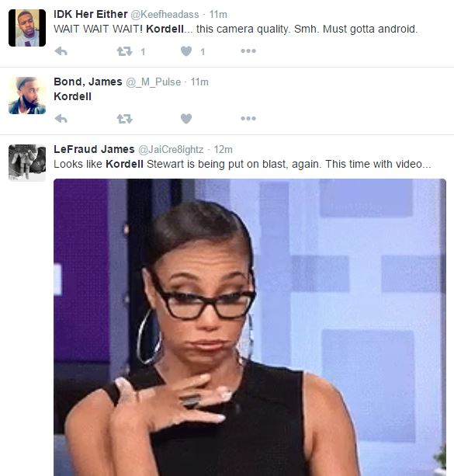This screenshot has width=454, height=476.
Task: Open the IDK Her Either display name
Action: pyautogui.click(x=91, y=14)
